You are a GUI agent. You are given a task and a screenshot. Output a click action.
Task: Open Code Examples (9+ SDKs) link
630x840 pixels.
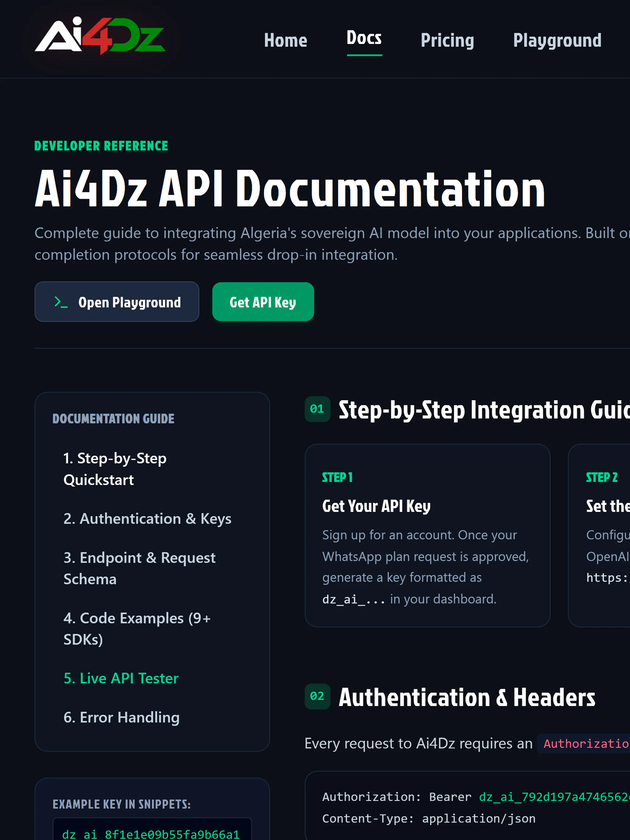137,629
